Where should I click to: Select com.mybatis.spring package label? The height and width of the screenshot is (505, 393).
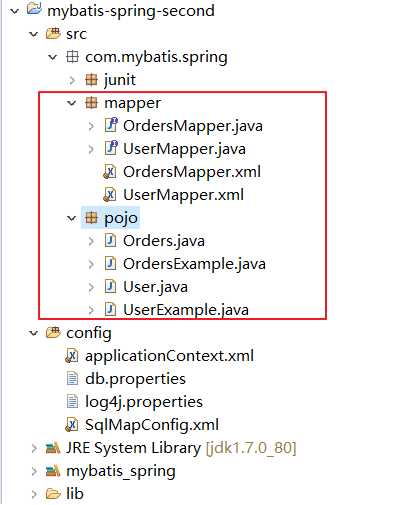click(x=156, y=57)
